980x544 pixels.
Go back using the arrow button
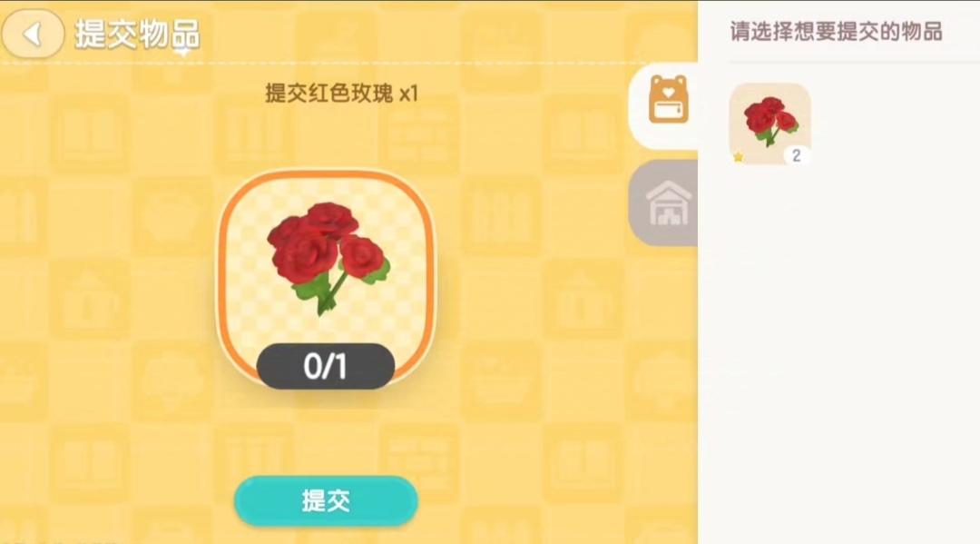(33, 34)
